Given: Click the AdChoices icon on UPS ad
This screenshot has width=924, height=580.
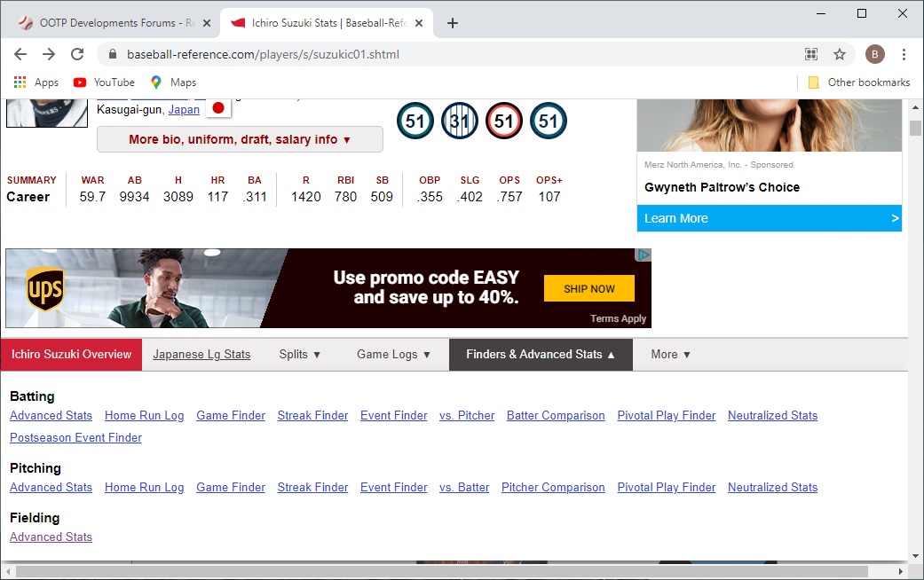Looking at the screenshot, I should click(643, 255).
